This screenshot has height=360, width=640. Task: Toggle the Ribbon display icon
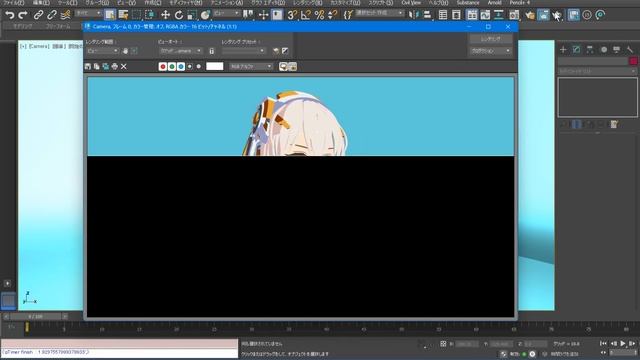[x=472, y=15]
